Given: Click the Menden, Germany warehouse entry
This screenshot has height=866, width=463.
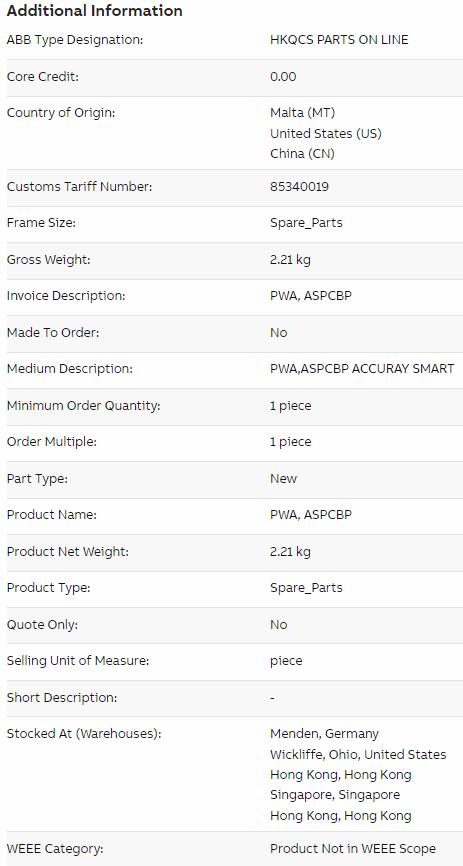Looking at the screenshot, I should click(325, 734).
